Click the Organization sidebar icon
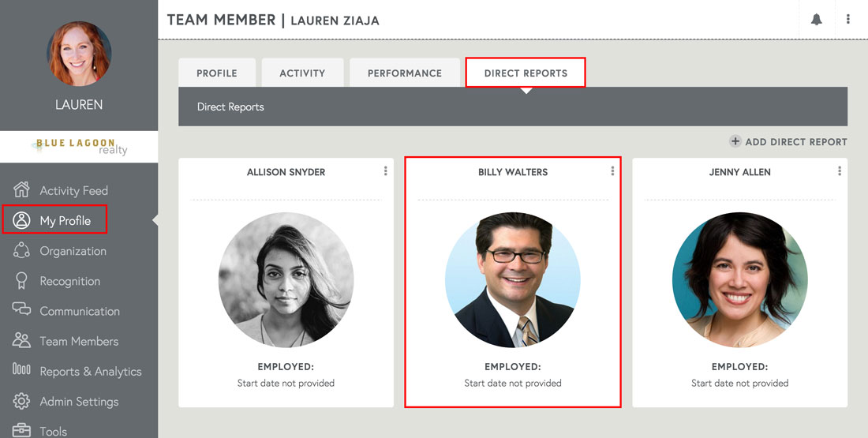The width and height of the screenshot is (868, 438). tap(21, 251)
